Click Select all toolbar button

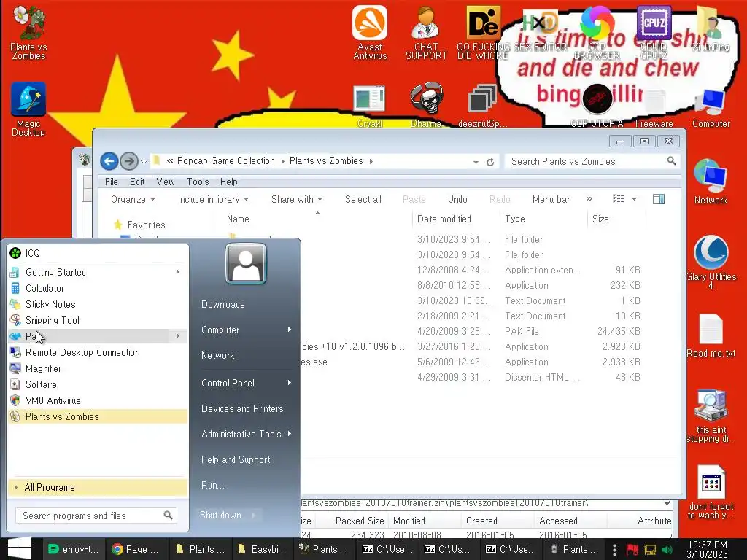point(363,200)
